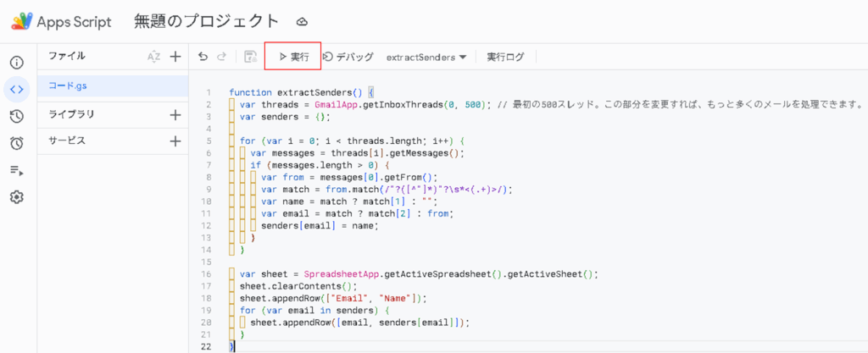Click the デバッグ debug button

click(348, 57)
